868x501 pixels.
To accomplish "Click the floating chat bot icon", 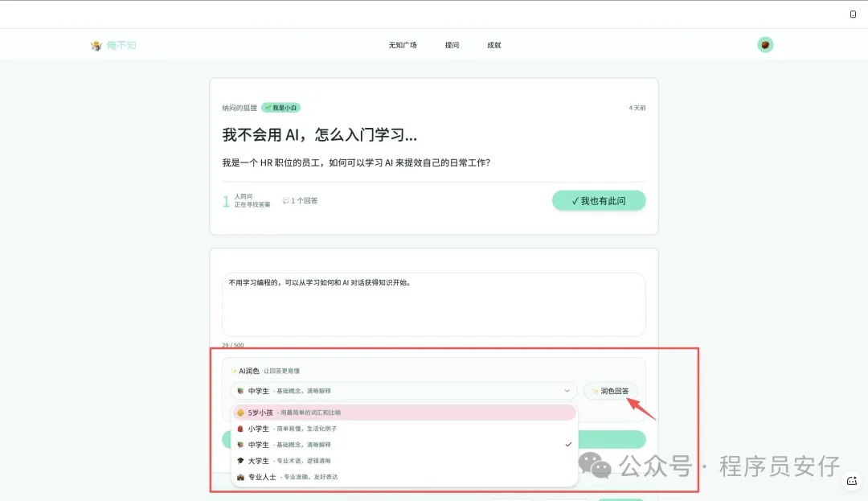I will 851,481.
